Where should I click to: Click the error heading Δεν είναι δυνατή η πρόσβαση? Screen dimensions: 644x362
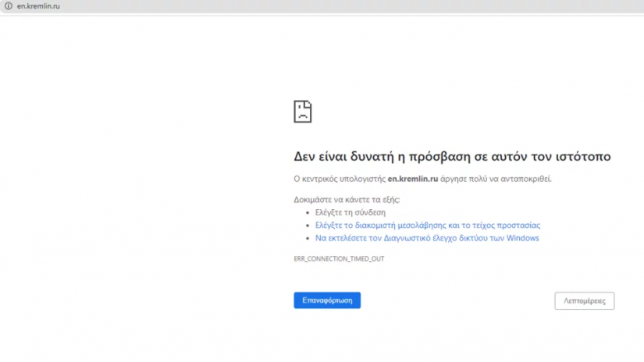pos(451,157)
